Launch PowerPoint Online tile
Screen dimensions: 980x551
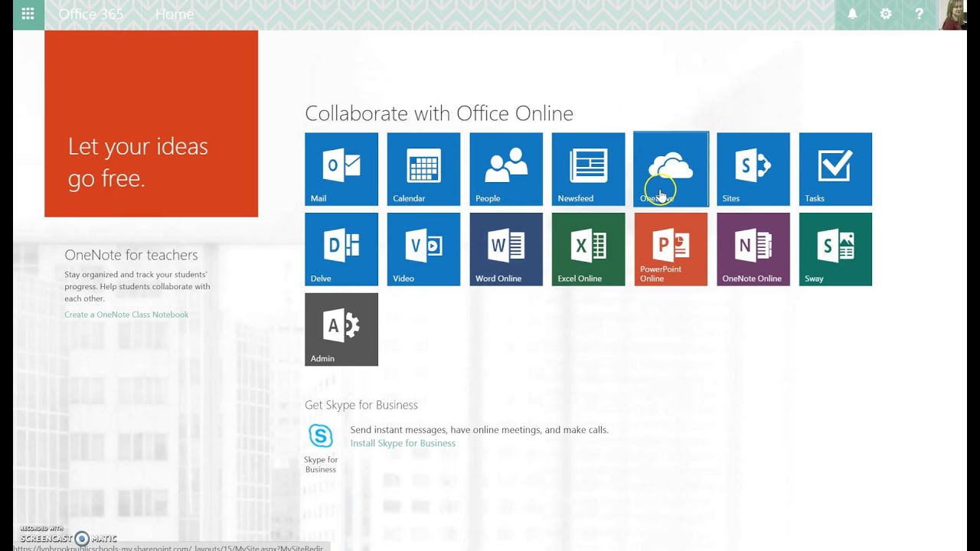(x=671, y=249)
